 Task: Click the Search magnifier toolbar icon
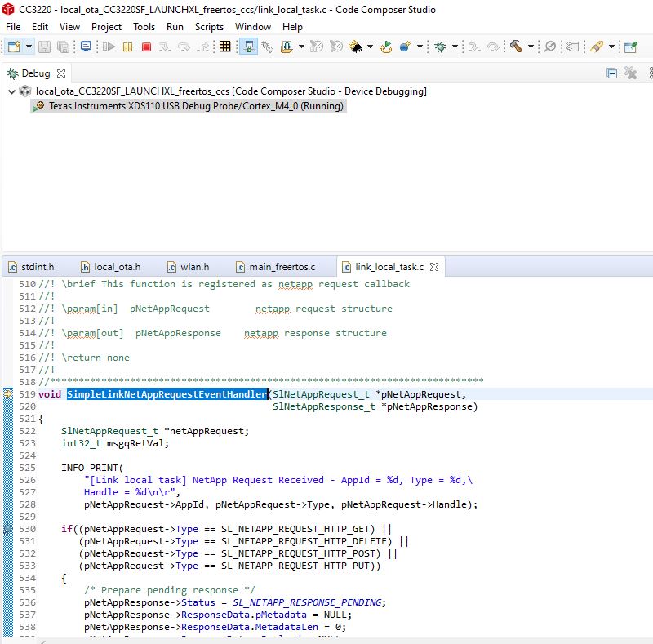550,47
